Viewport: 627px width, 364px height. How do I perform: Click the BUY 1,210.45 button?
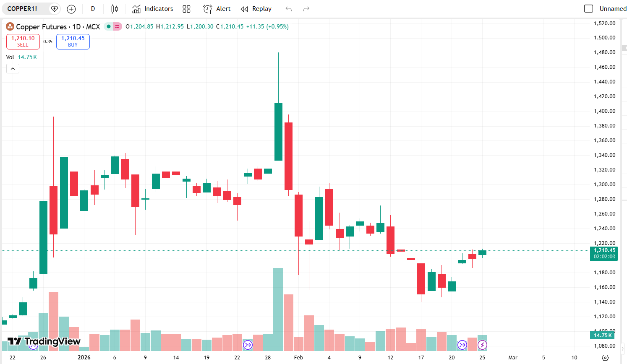click(x=73, y=42)
